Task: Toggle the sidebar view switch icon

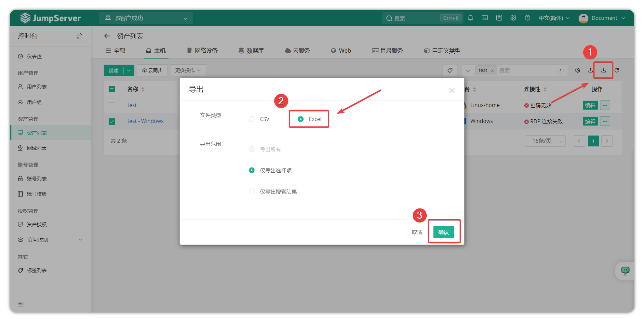Action: coord(79,36)
